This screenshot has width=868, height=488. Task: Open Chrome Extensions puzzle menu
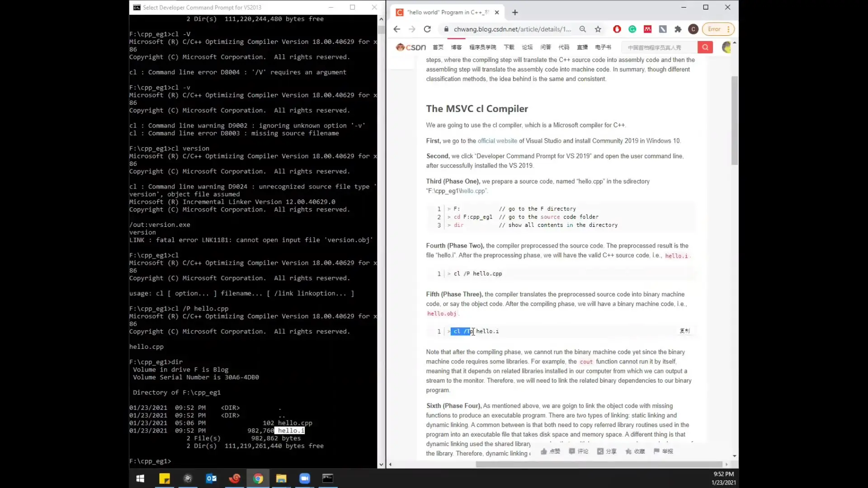(x=678, y=29)
